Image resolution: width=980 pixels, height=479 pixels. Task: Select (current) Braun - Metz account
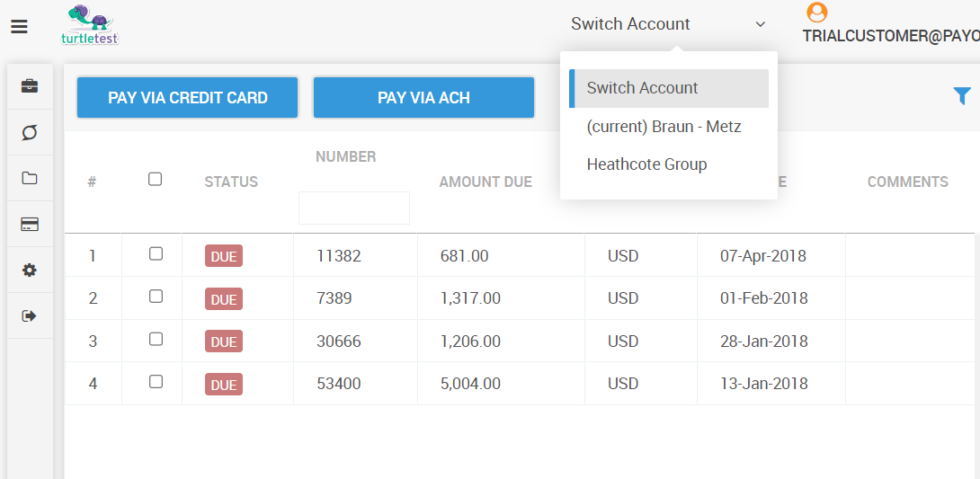(664, 127)
